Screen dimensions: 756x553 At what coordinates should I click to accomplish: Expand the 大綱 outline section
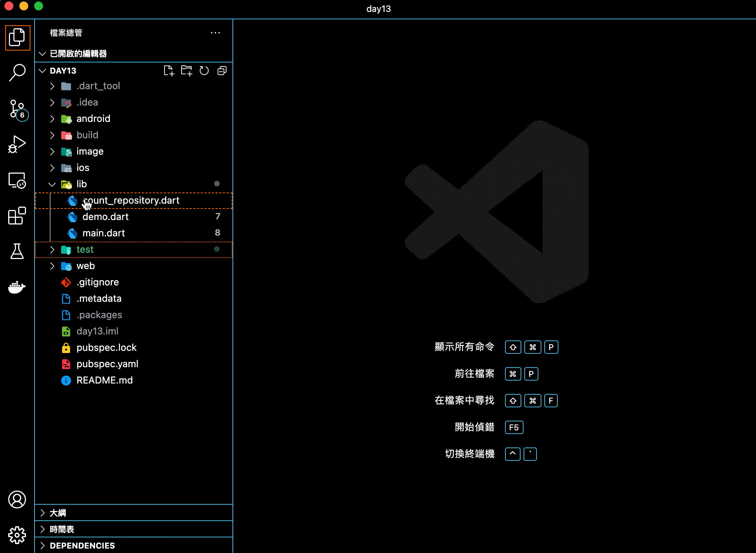click(x=58, y=513)
